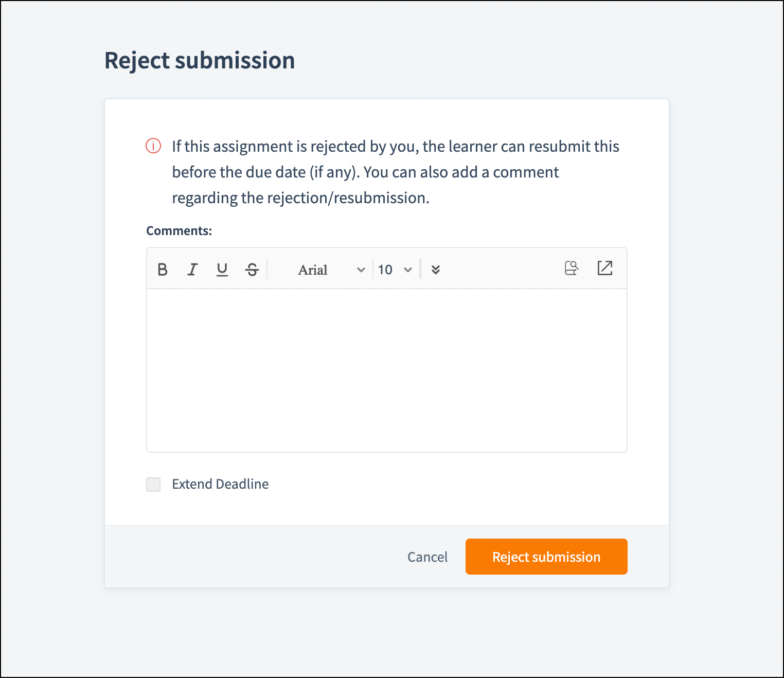Image resolution: width=784 pixels, height=678 pixels.
Task: Click the red info icon beside notice
Action: [153, 146]
